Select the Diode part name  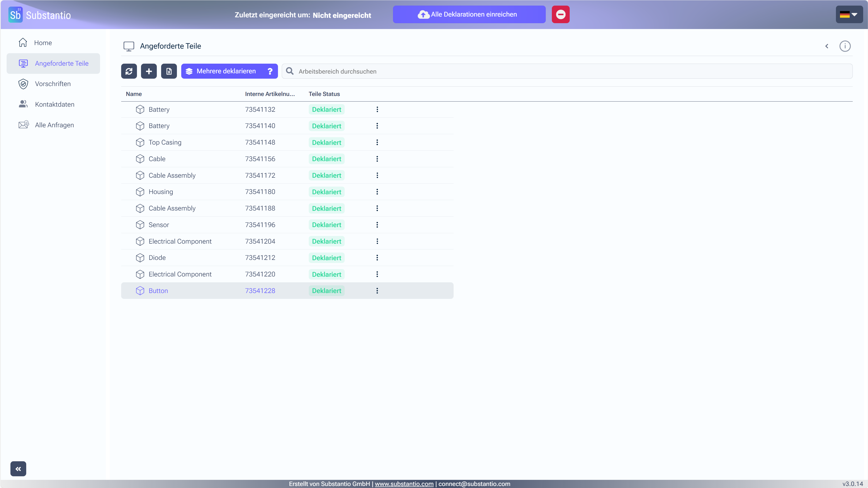pyautogui.click(x=157, y=257)
